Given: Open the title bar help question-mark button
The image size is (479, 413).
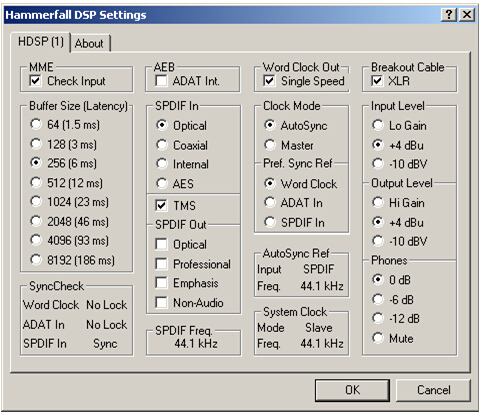Looking at the screenshot, I should tap(449, 15).
